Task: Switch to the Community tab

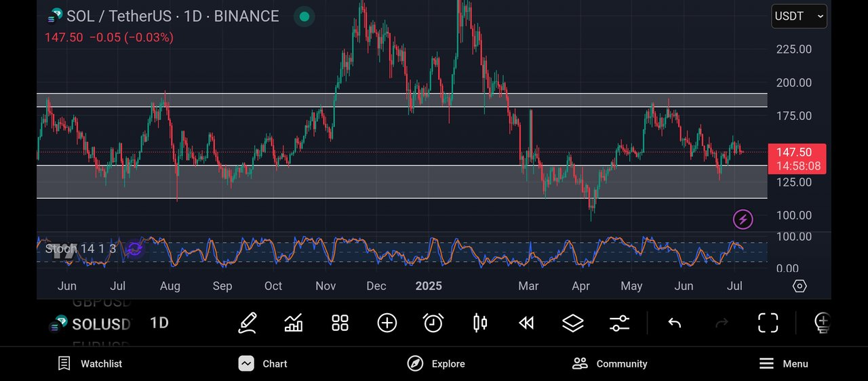Action: (x=610, y=364)
